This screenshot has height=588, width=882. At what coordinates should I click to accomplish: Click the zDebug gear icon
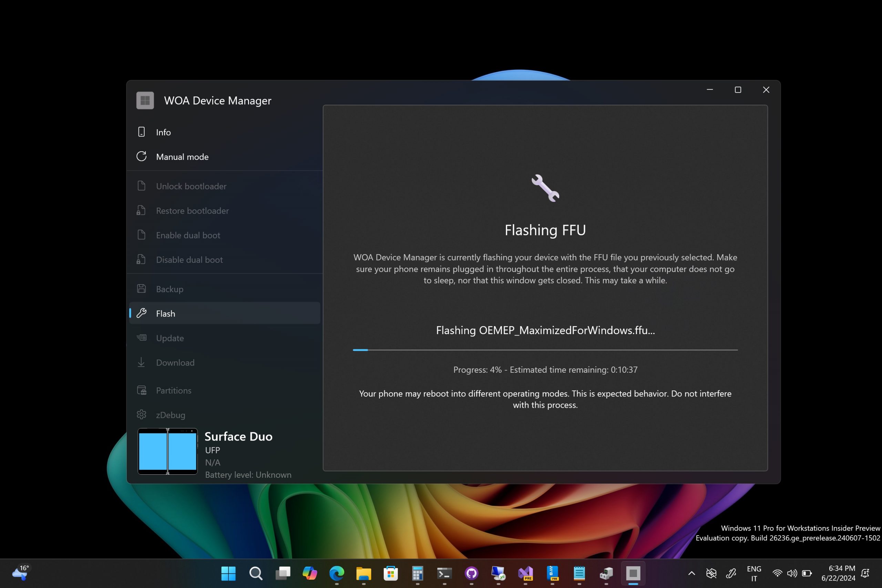point(141,415)
